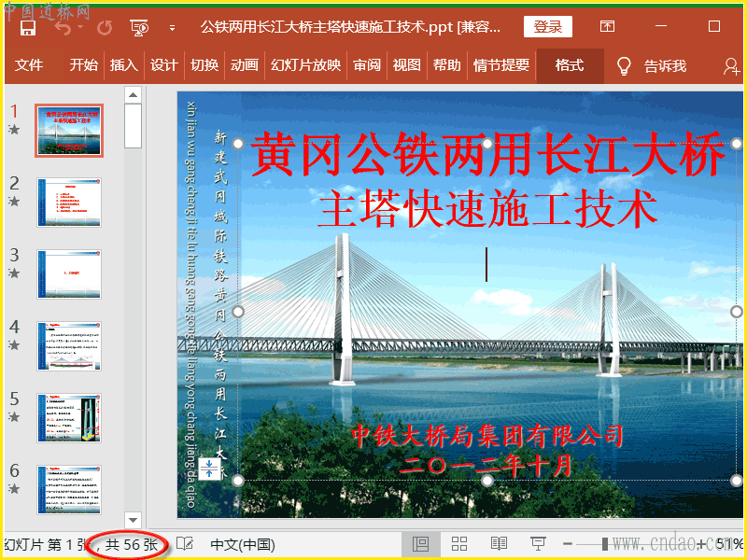747x560 pixels.
Task: Open Ribbon Display Options icon
Action: (x=607, y=26)
